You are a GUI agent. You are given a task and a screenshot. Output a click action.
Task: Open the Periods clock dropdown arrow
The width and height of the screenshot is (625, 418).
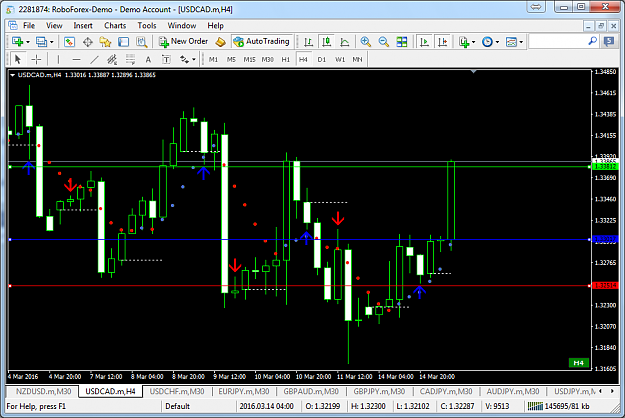point(497,42)
